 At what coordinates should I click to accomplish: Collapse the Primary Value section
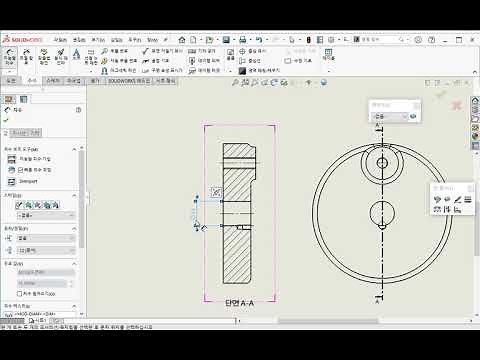pyautogui.click(x=74, y=264)
